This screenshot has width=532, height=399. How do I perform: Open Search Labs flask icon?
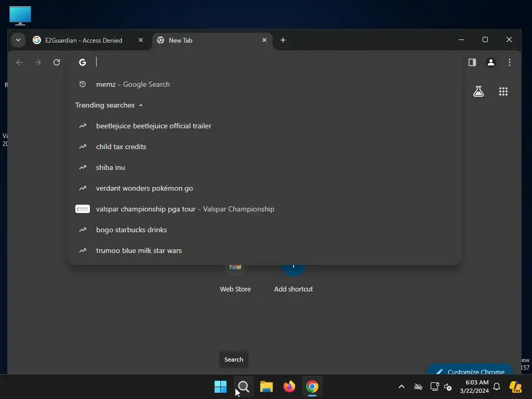tap(478, 91)
